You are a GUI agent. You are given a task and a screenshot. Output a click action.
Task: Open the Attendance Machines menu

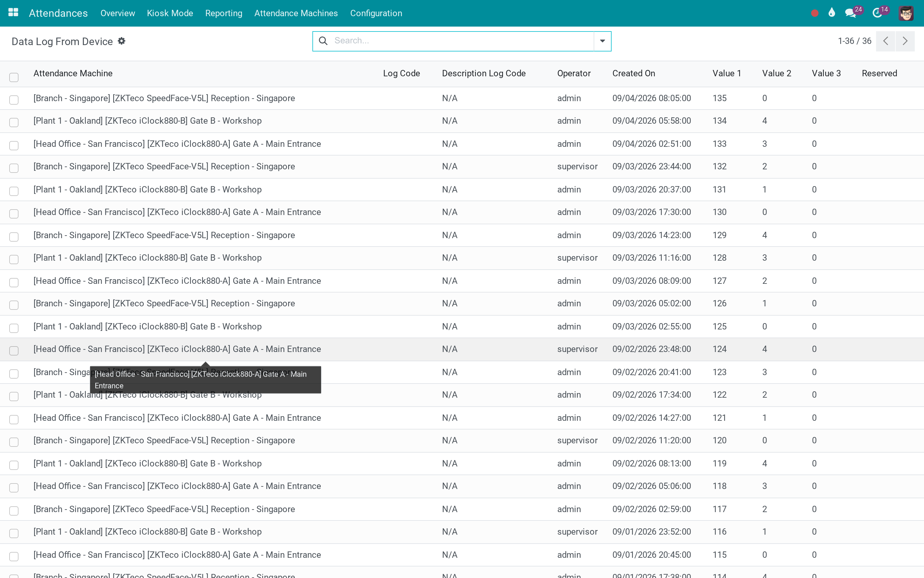tap(296, 13)
